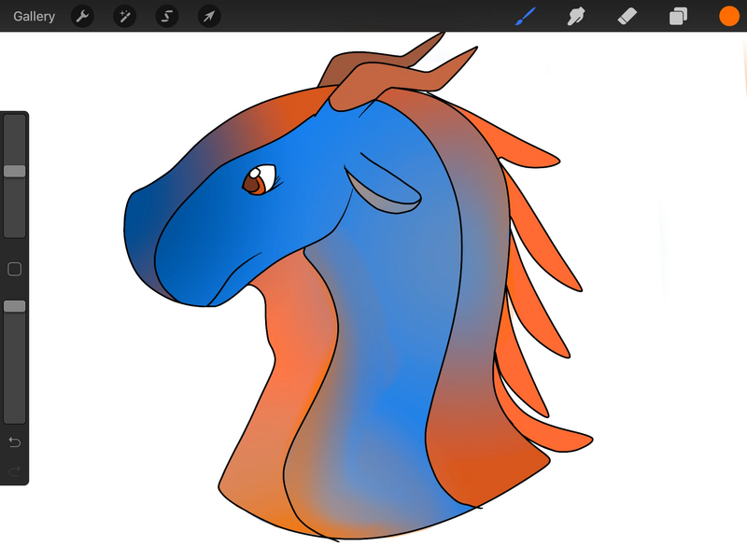This screenshot has height=560, width=747.
Task: Open the Layers panel
Action: [678, 16]
